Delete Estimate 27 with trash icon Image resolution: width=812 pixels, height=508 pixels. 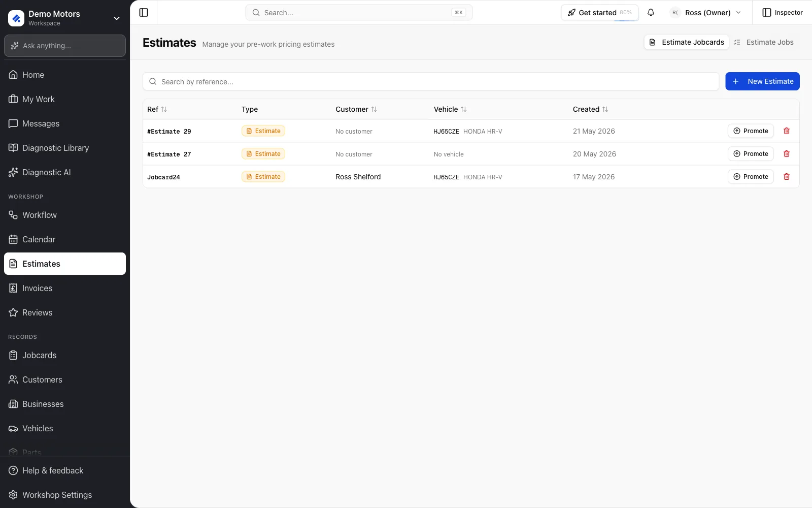tap(787, 154)
